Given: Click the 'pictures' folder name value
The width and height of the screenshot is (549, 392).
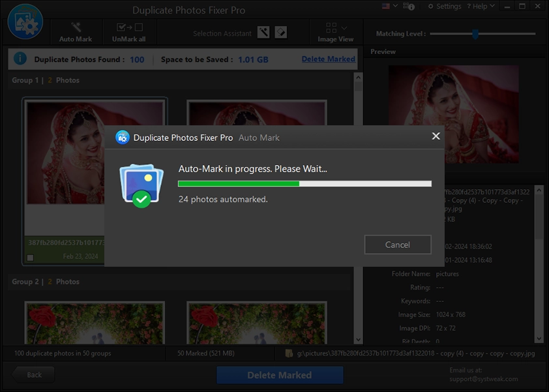Looking at the screenshot, I should coord(447,273).
